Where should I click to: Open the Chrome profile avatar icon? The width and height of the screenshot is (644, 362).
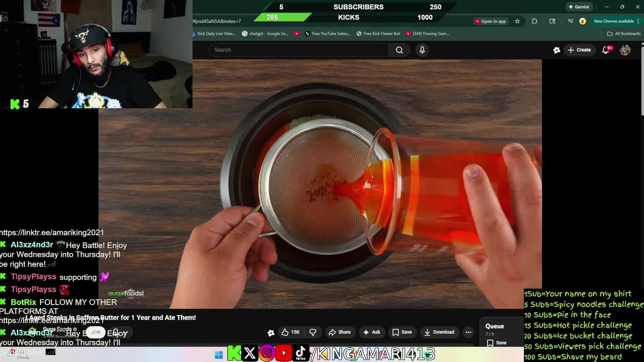(x=583, y=21)
